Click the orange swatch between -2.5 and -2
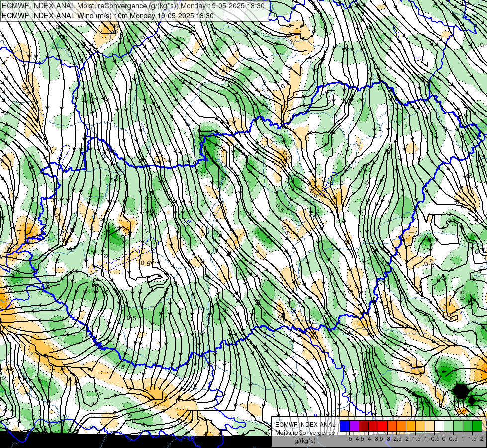This screenshot has height=448, width=487. tap(401, 426)
